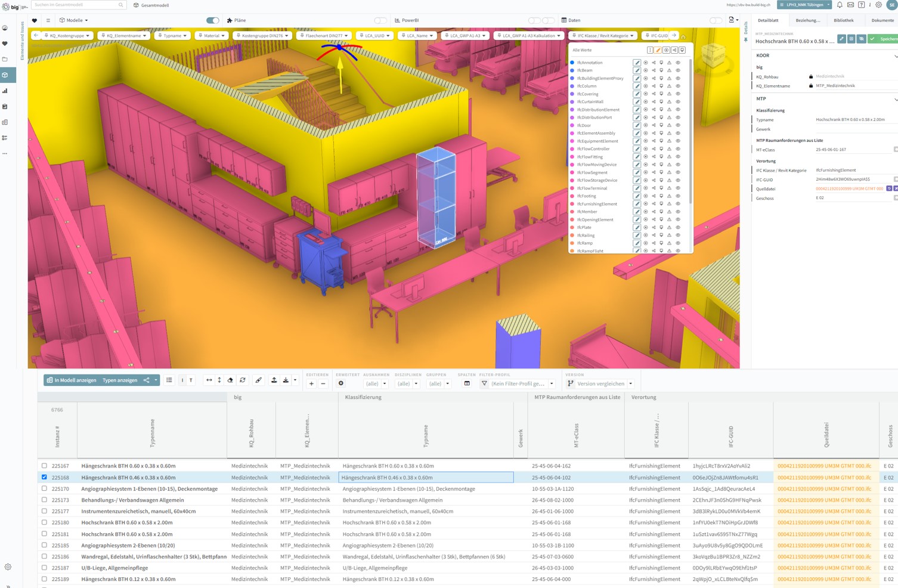
Task: Click the paintbrush icon for IfcBeam
Action: 637,70
